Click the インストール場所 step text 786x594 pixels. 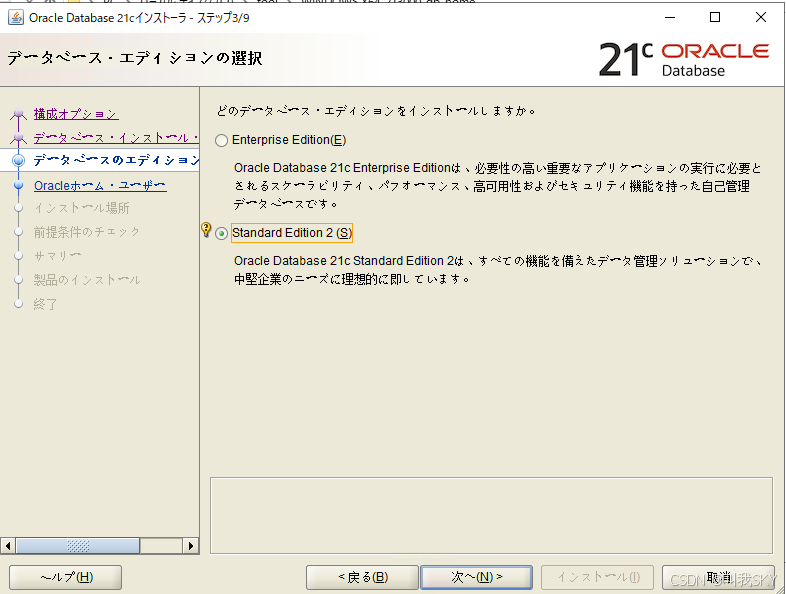pyautogui.click(x=82, y=208)
